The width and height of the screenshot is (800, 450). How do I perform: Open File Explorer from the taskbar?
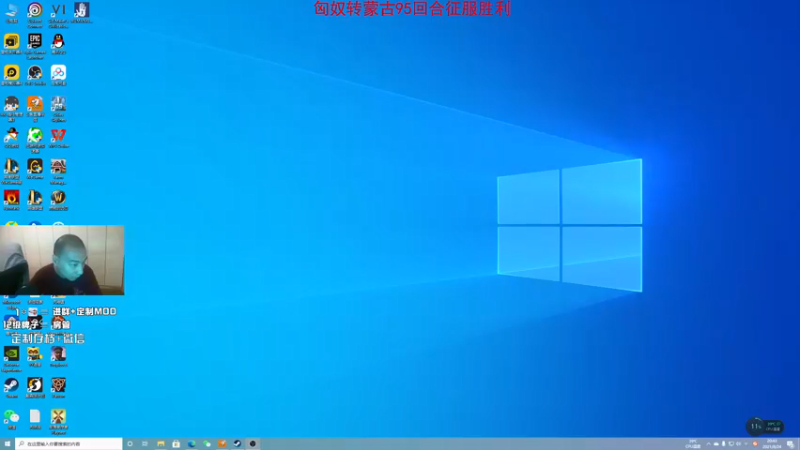point(161,444)
